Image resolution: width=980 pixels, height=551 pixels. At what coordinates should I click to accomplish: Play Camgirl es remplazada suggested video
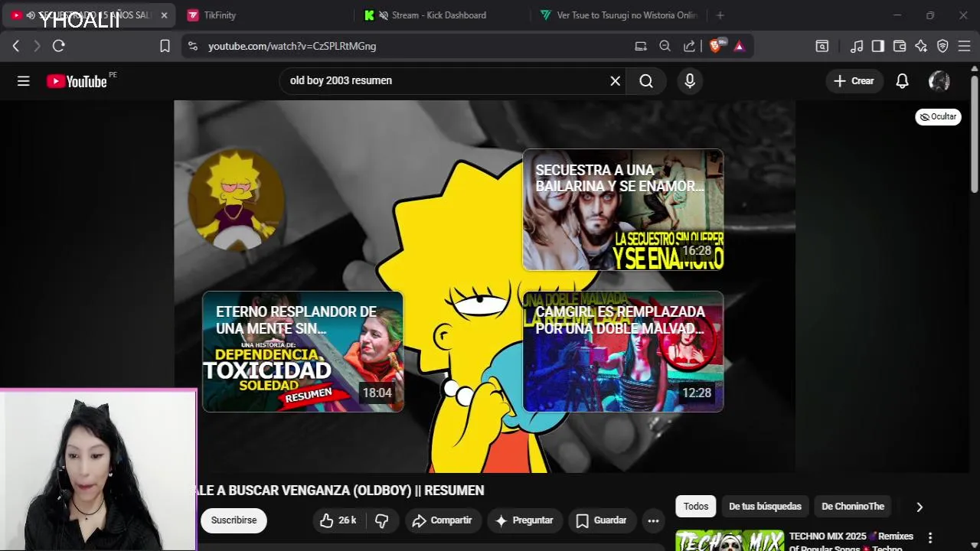623,351
